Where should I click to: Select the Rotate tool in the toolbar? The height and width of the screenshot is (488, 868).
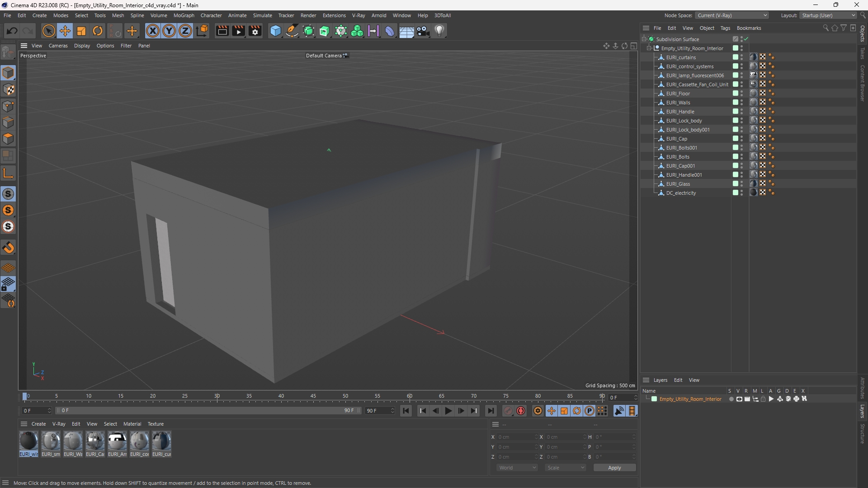pyautogui.click(x=98, y=31)
